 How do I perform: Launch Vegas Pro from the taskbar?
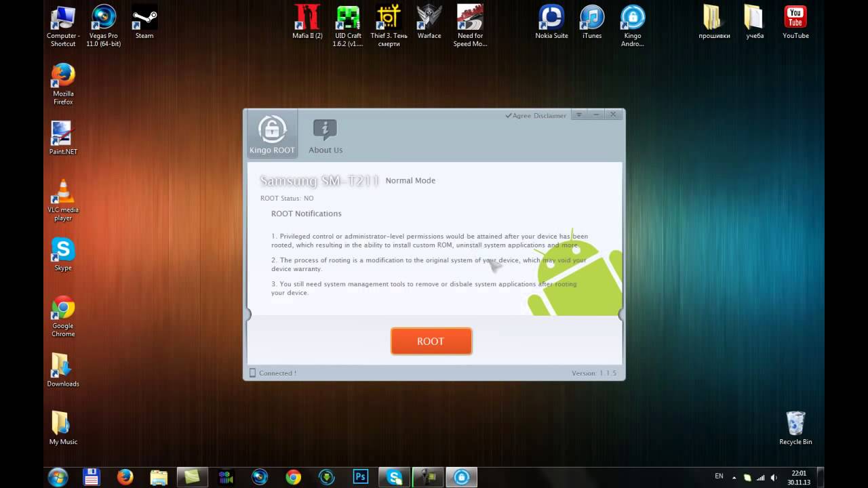pyautogui.click(x=260, y=477)
